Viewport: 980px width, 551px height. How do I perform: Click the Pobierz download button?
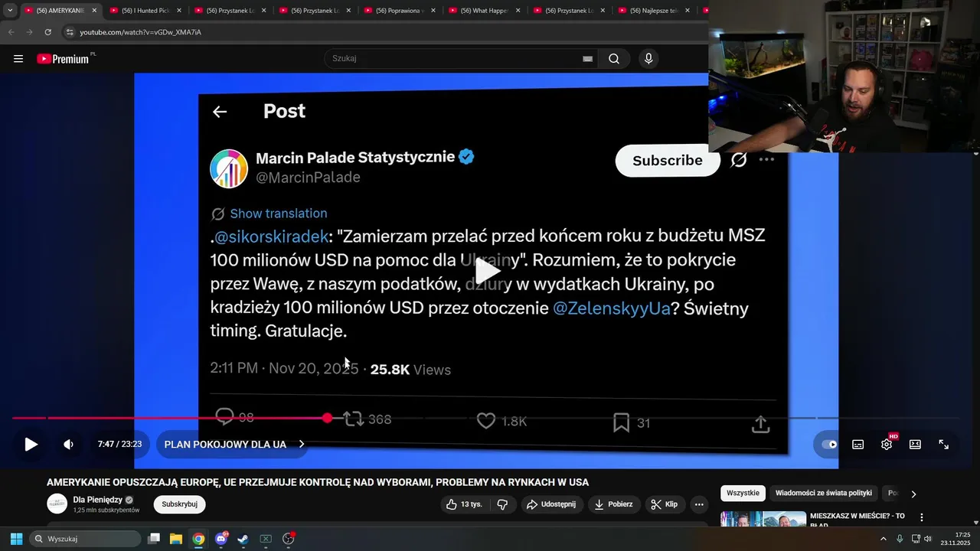[613, 504]
